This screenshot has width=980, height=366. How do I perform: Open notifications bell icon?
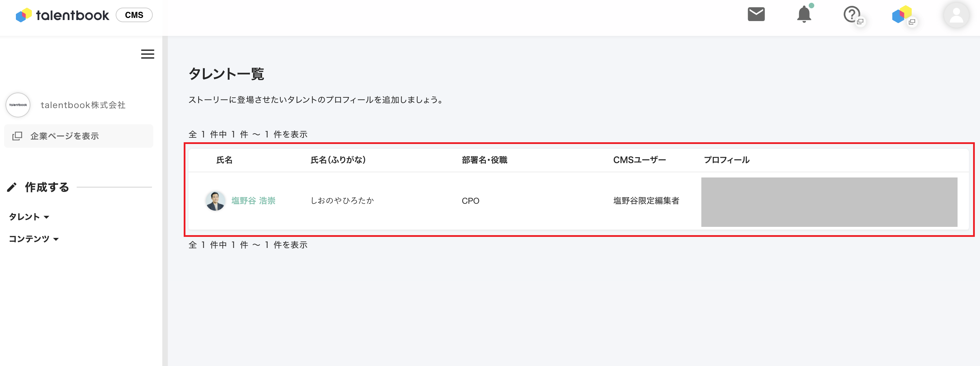tap(804, 15)
